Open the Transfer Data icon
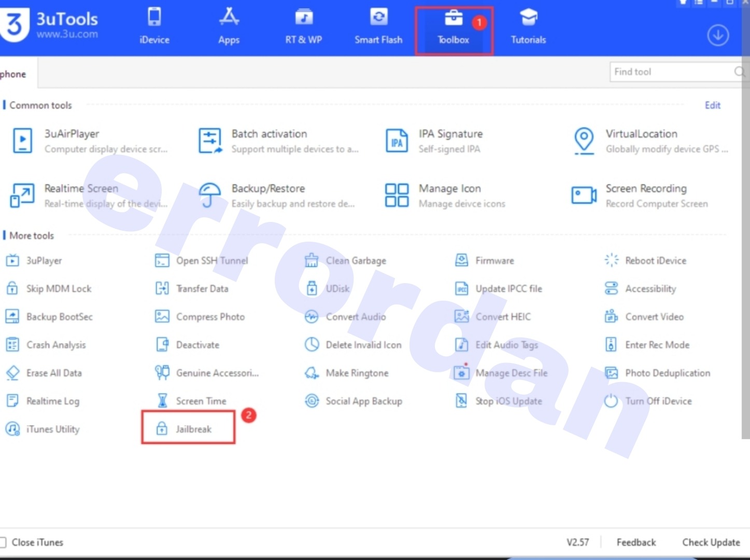750x560 pixels. 162,288
